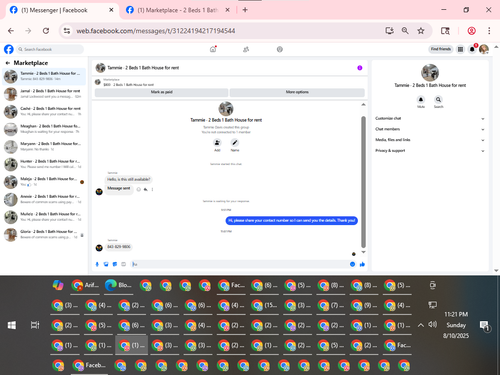Open Chrome zoom magnifier in address bar
This screenshot has height=375, width=500.
(x=405, y=31)
